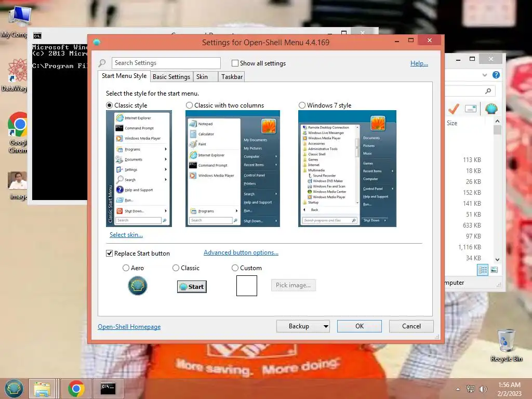Click the blue help question mark icon

(x=496, y=75)
